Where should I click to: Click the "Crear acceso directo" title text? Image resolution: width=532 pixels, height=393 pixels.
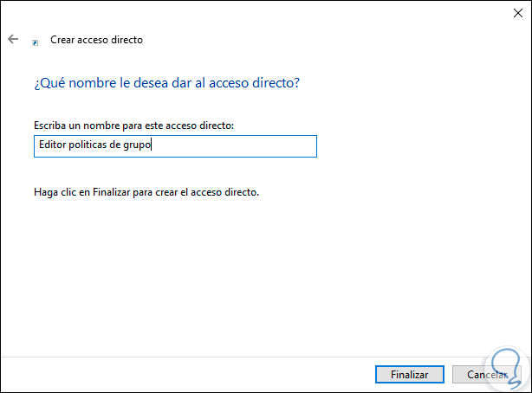[95, 40]
